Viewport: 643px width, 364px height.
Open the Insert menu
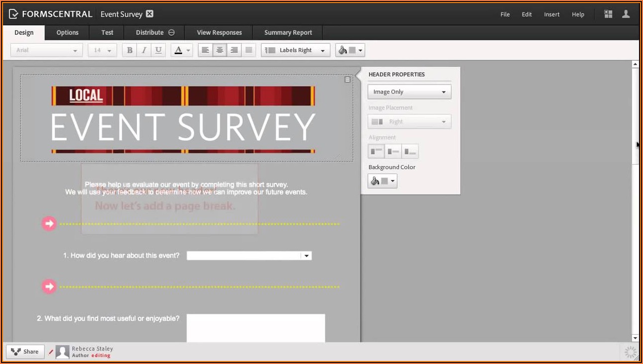click(551, 14)
